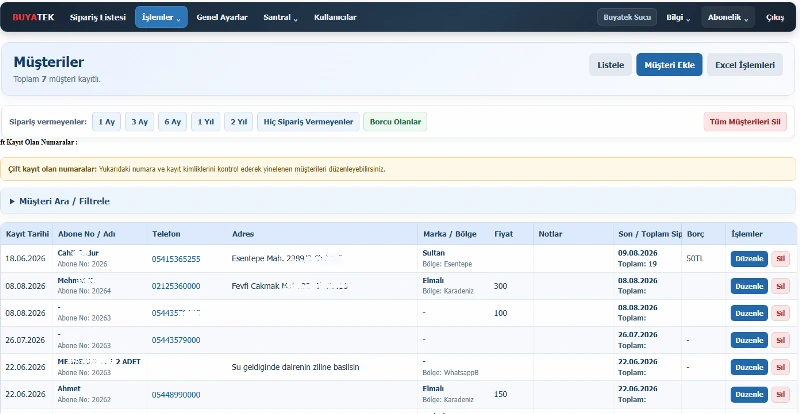800x414 pixels.
Task: Expand the Bilgi dropdown
Action: pyautogui.click(x=678, y=17)
